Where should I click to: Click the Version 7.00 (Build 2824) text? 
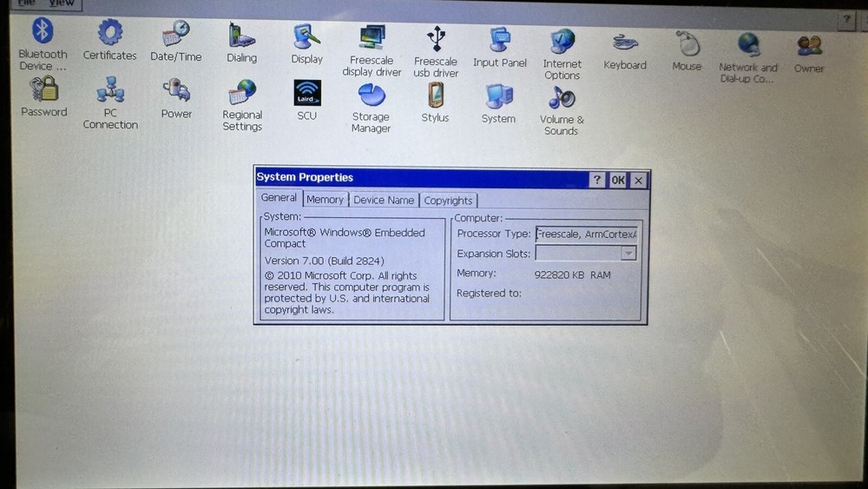click(x=325, y=261)
